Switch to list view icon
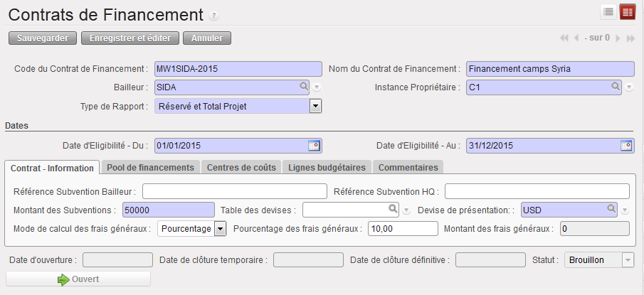Image resolution: width=644 pixels, height=295 pixels. (x=608, y=11)
